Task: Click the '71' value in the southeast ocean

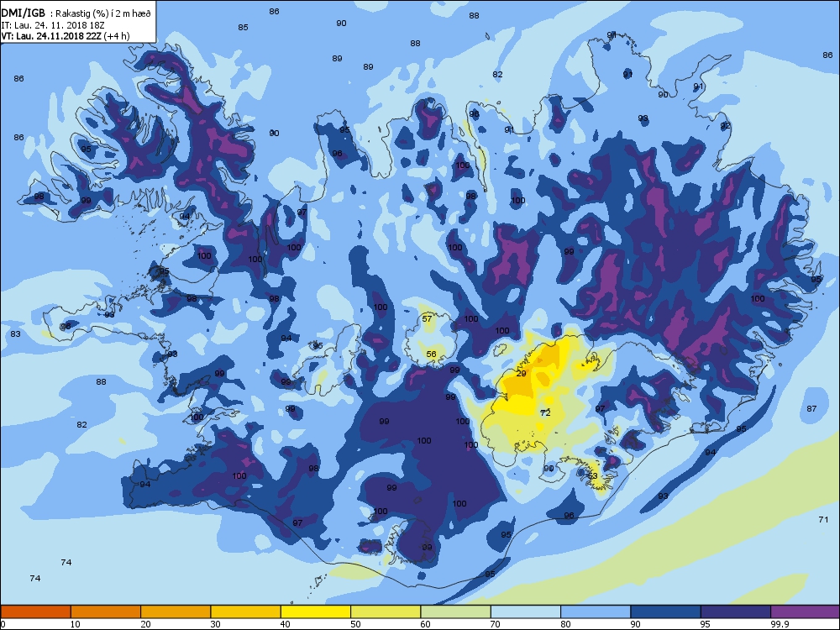Action: click(x=823, y=519)
